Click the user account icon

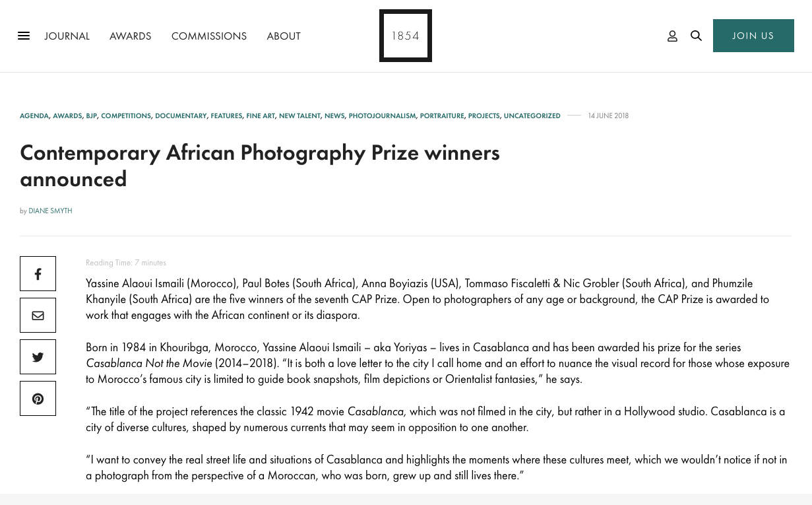click(x=672, y=36)
